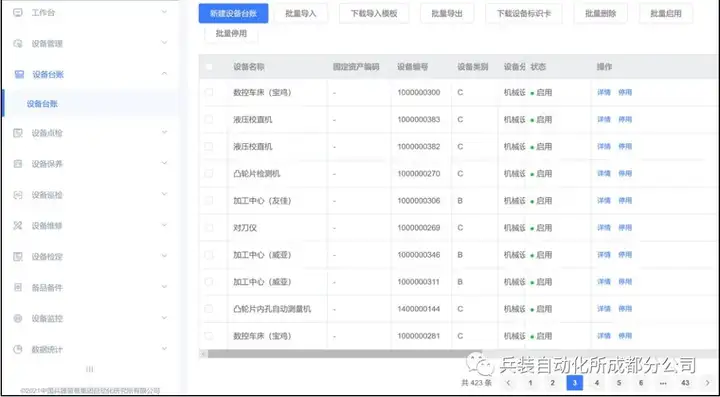The height and width of the screenshot is (397, 720).
Task: Click 停用 for device 1000000281
Action: (x=625, y=336)
